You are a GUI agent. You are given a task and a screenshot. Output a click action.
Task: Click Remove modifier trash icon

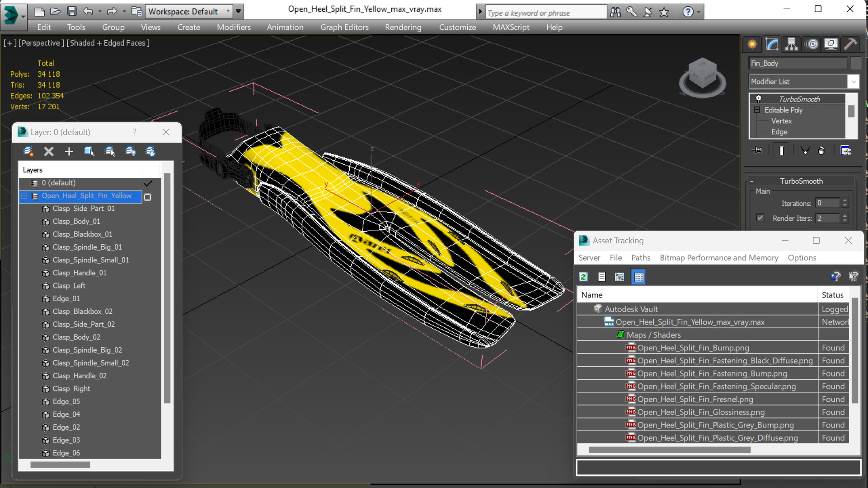[821, 150]
